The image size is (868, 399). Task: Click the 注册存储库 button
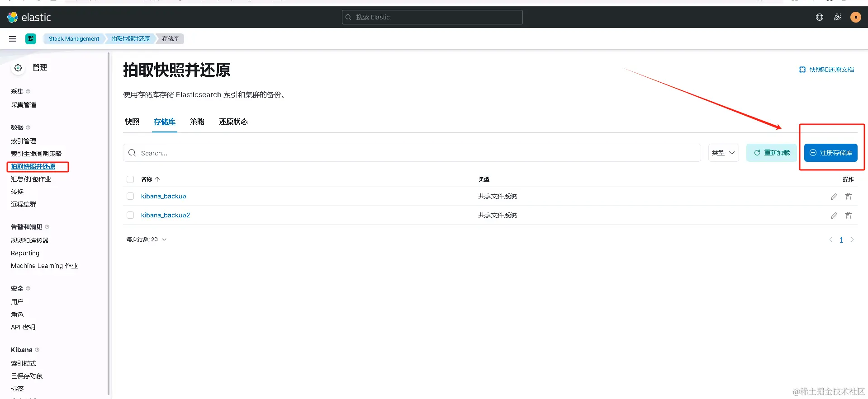(x=831, y=153)
